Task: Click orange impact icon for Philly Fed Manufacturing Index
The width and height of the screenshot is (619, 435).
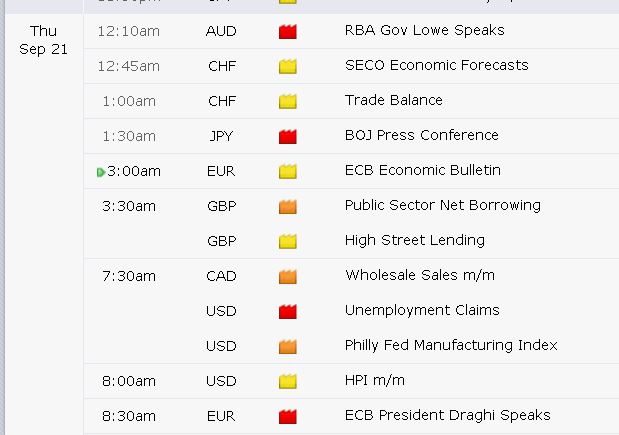Action: (x=288, y=346)
